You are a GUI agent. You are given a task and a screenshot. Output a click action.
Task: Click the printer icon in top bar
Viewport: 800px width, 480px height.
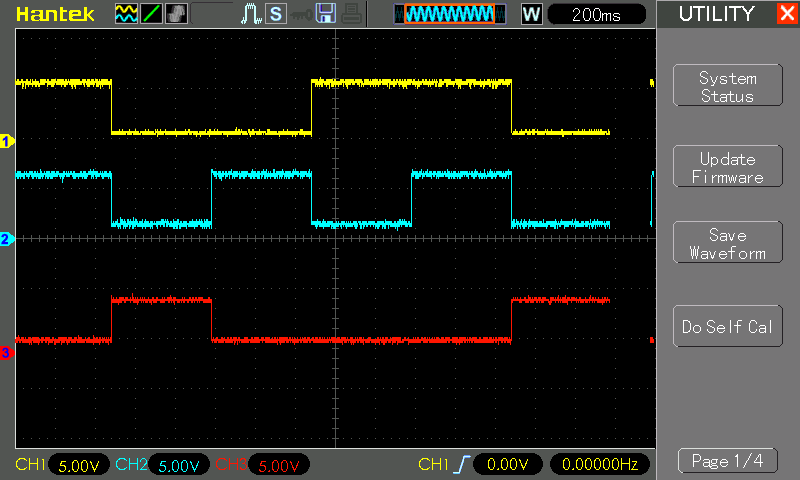[x=350, y=14]
